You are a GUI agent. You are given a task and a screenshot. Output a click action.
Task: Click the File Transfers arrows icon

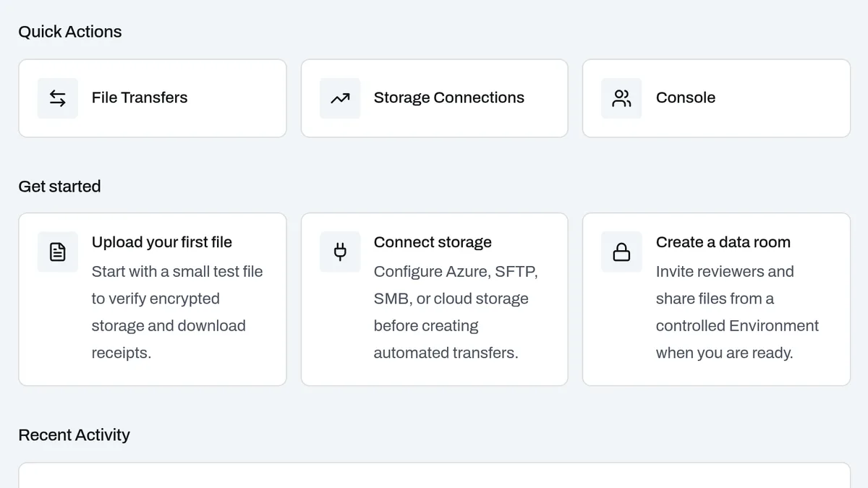[x=58, y=98]
